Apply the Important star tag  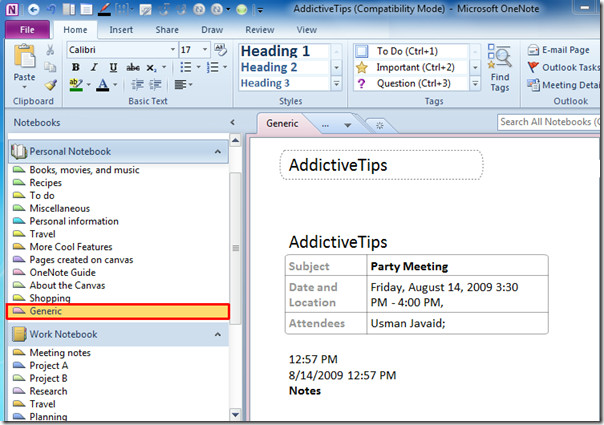362,67
